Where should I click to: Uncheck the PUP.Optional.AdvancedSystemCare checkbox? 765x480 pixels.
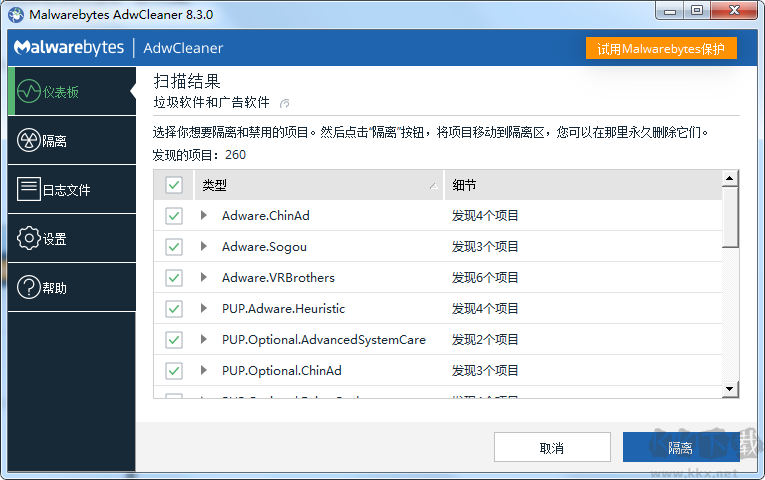click(x=174, y=340)
